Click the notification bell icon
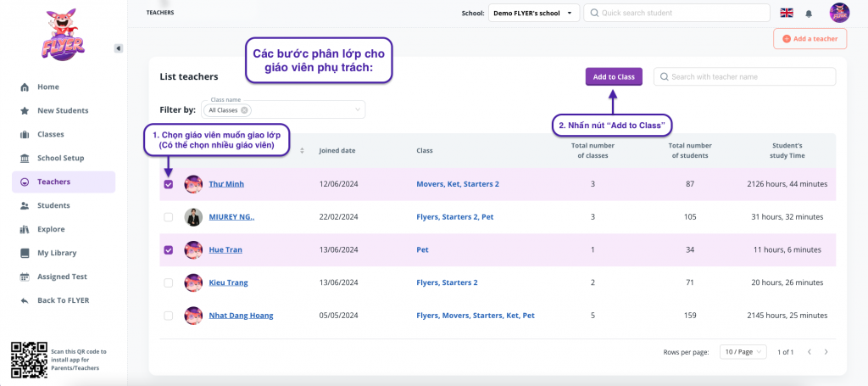868x386 pixels. (809, 13)
